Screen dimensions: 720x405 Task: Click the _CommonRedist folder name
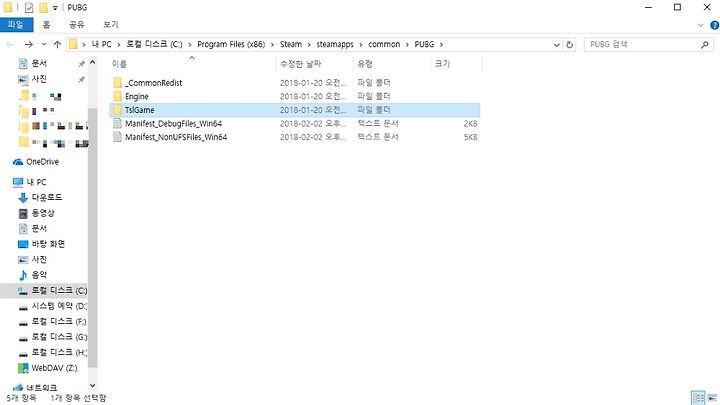pyautogui.click(x=153, y=83)
